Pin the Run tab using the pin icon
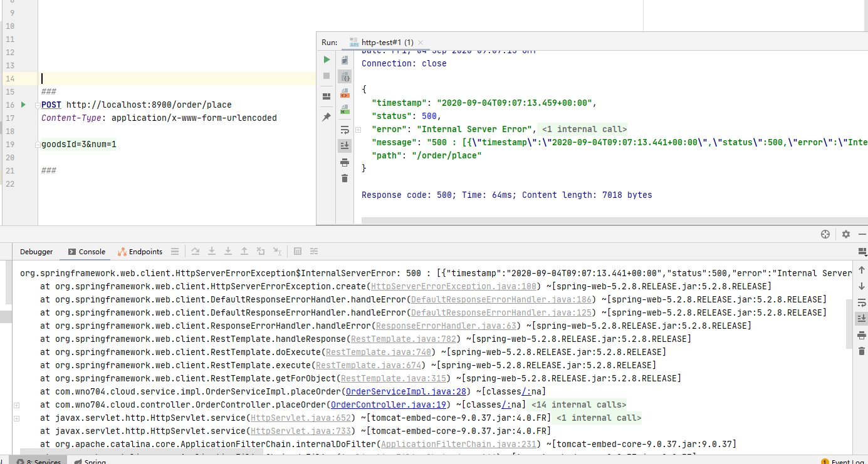Image resolution: width=868 pixels, height=464 pixels. pos(327,117)
